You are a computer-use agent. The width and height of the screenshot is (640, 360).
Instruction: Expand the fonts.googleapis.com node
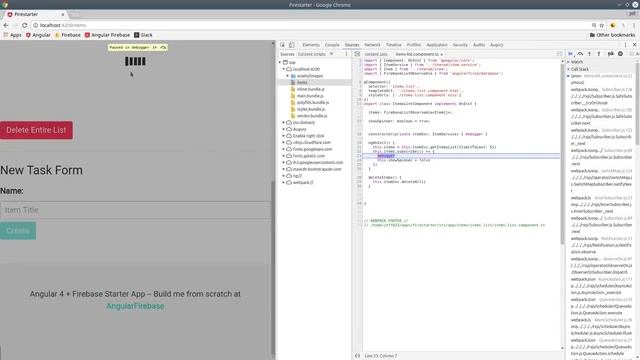(x=284, y=149)
